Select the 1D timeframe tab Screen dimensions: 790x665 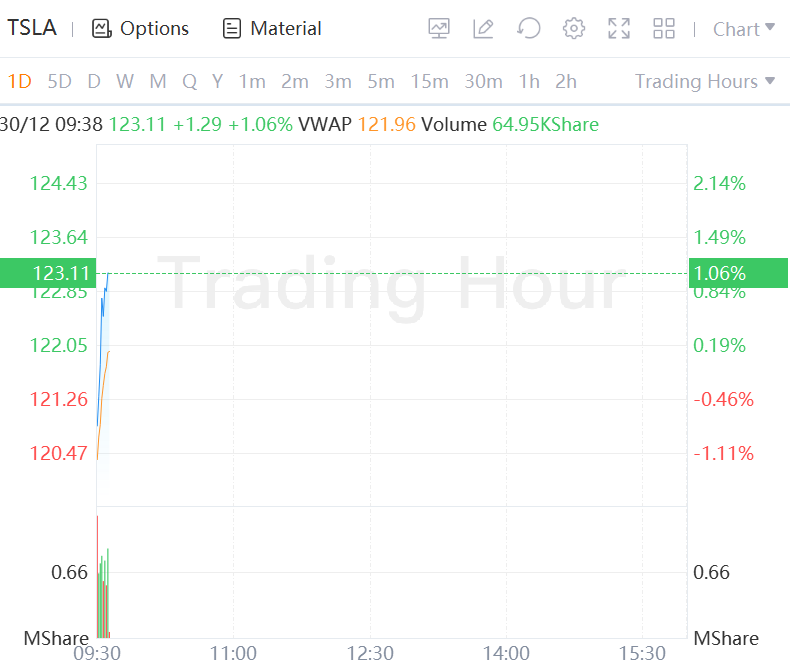(x=20, y=81)
